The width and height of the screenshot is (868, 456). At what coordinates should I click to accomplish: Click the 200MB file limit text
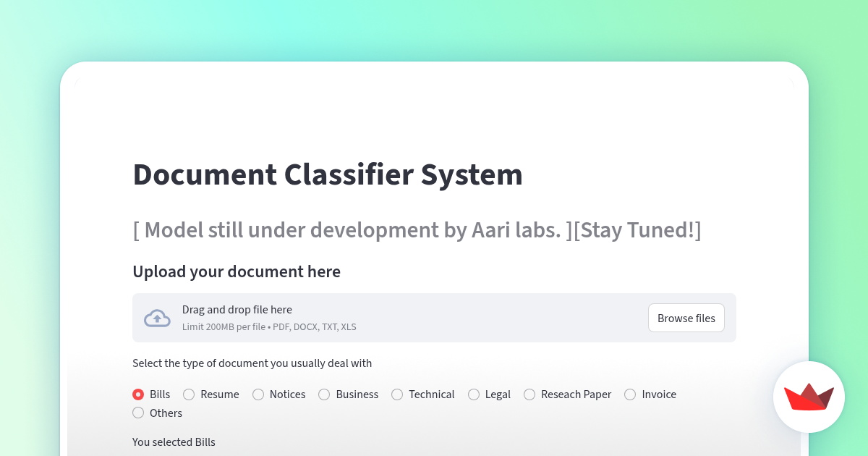(269, 326)
